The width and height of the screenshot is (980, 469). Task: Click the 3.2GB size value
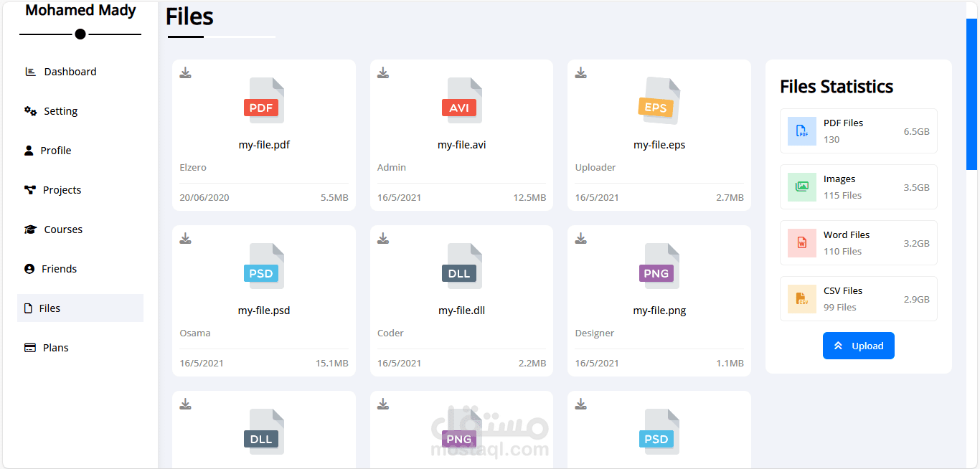916,243
